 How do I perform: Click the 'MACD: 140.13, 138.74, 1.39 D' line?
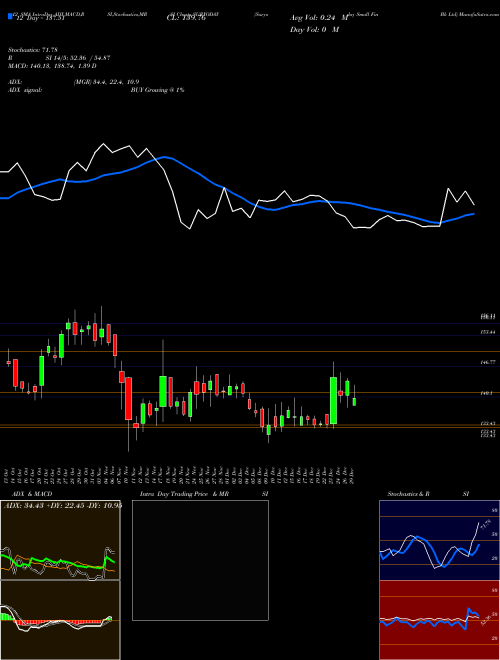(x=52, y=66)
